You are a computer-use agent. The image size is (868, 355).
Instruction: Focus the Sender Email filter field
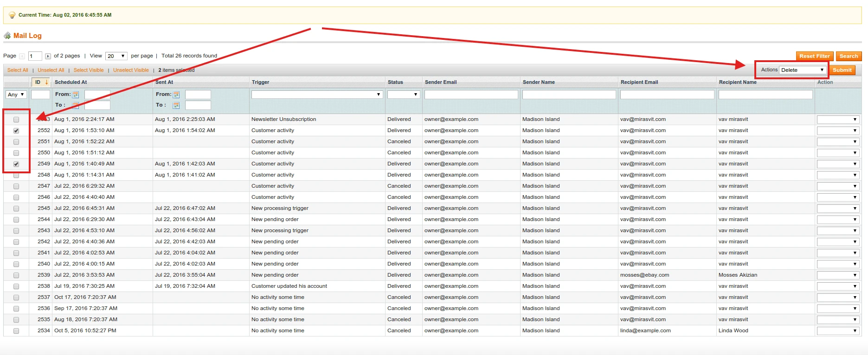471,95
